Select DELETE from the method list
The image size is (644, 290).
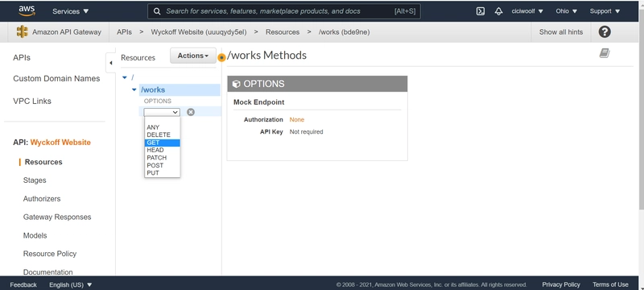(162, 135)
